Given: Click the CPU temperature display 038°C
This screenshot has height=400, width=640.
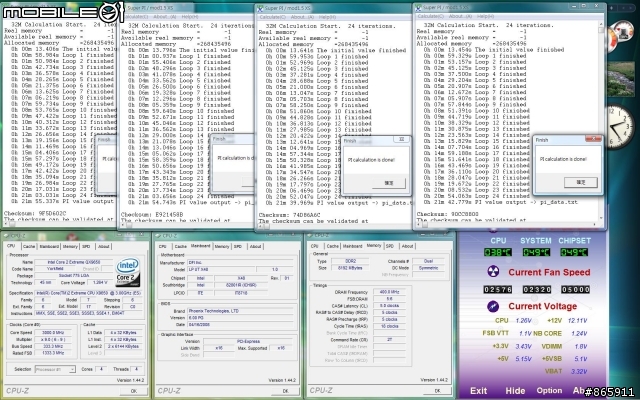Looking at the screenshot, I should [498, 252].
